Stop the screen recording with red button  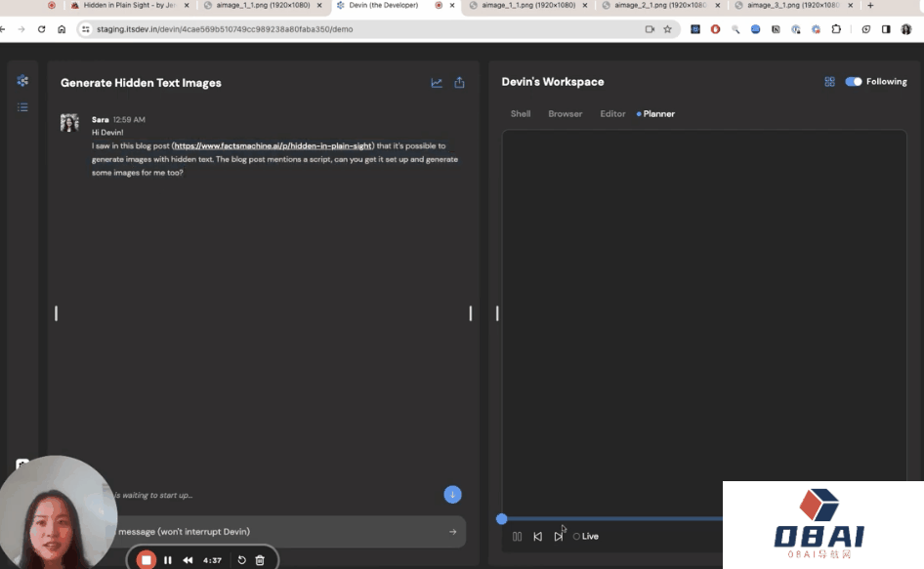pyautogui.click(x=147, y=560)
